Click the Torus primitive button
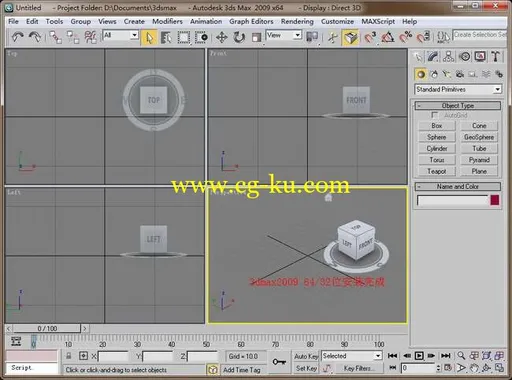The width and height of the screenshot is (512, 380). pyautogui.click(x=437, y=160)
